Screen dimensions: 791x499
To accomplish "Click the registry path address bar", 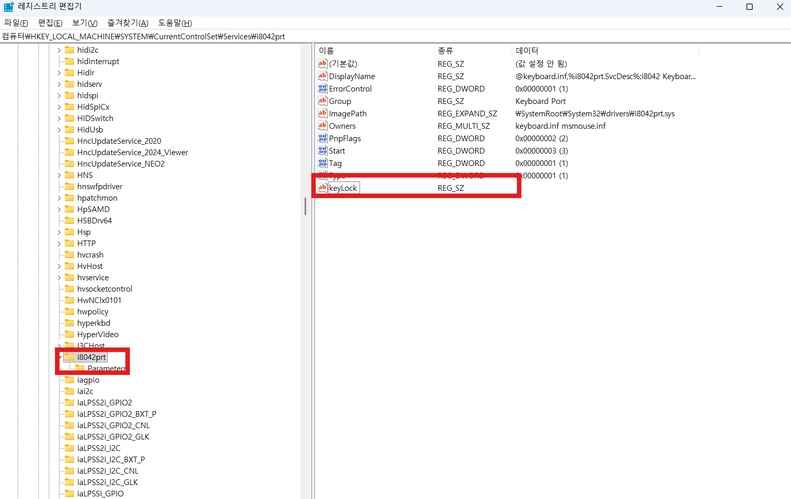I will pos(396,36).
